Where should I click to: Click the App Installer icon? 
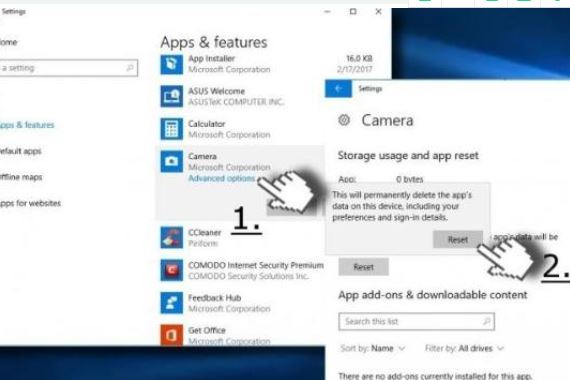point(172,64)
